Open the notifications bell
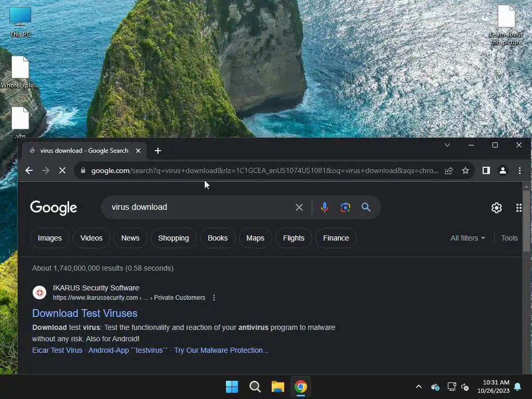Viewport: 532px width, 399px height. point(518,387)
